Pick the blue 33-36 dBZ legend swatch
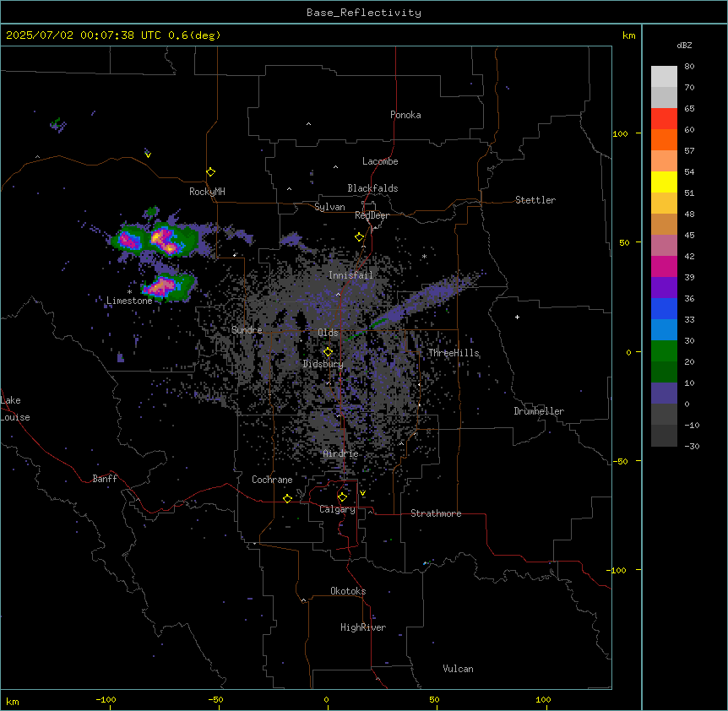The image size is (728, 711). 664,308
